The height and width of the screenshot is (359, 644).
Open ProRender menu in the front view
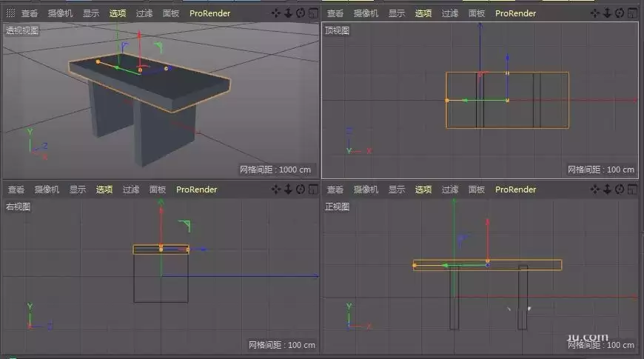pyautogui.click(x=515, y=189)
